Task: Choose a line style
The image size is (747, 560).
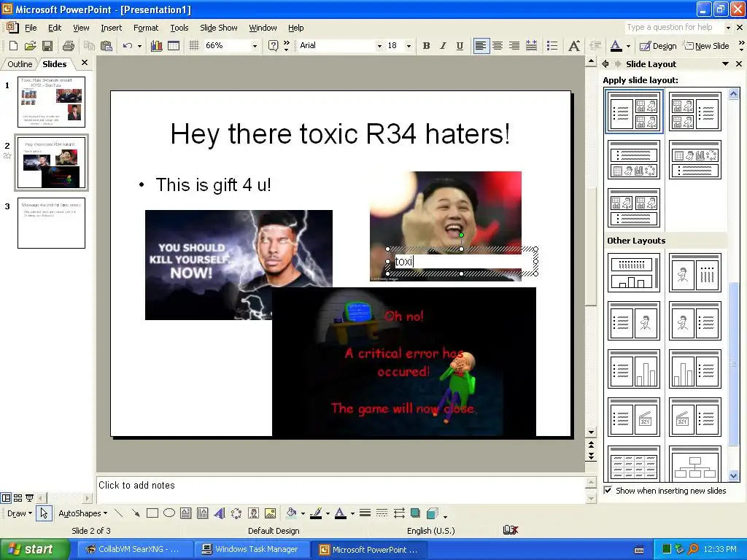Action: pos(365,513)
